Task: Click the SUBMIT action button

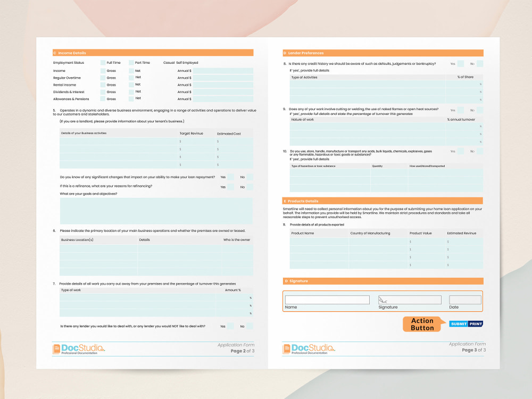Action: [x=458, y=323]
